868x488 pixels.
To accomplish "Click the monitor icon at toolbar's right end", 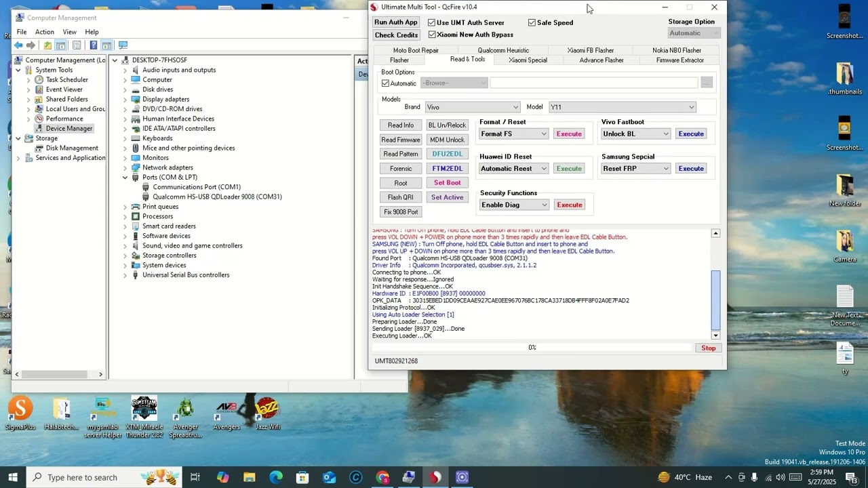I will [x=123, y=45].
